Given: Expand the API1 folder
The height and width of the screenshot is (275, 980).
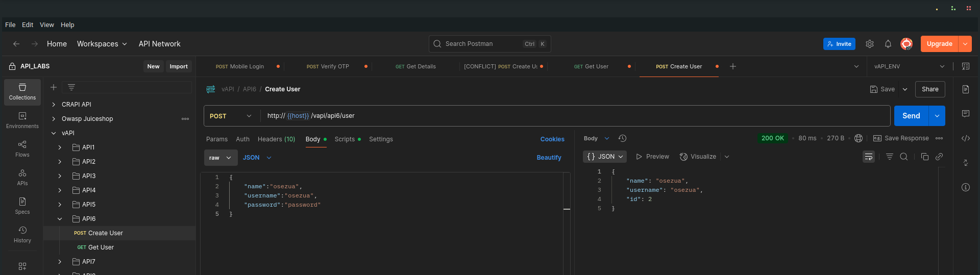Looking at the screenshot, I should (x=60, y=147).
